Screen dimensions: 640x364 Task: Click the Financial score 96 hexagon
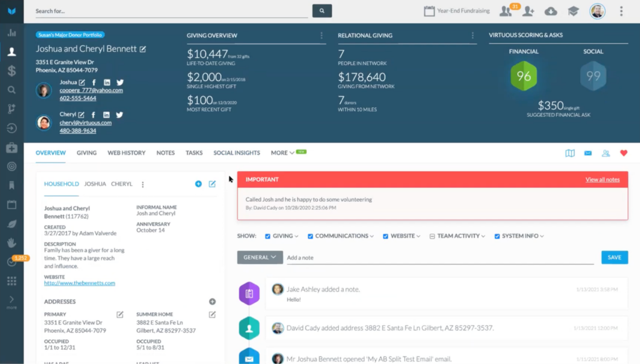click(524, 76)
